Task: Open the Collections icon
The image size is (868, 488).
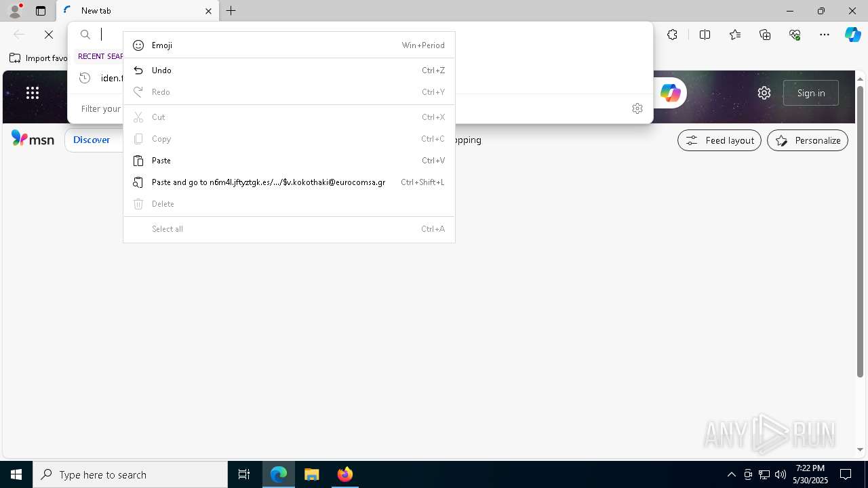Action: pyautogui.click(x=765, y=35)
